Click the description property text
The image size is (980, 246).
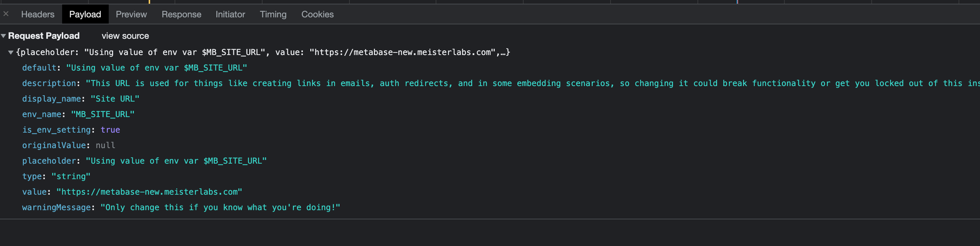click(49, 83)
